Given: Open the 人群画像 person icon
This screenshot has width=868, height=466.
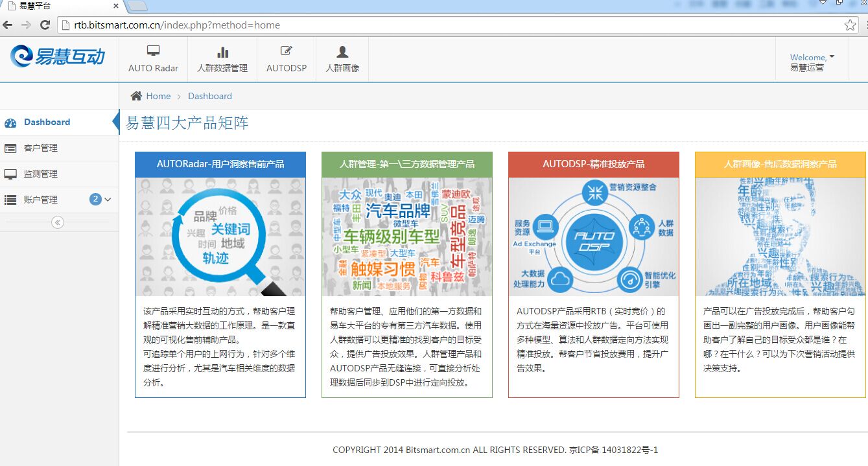Looking at the screenshot, I should 342,52.
